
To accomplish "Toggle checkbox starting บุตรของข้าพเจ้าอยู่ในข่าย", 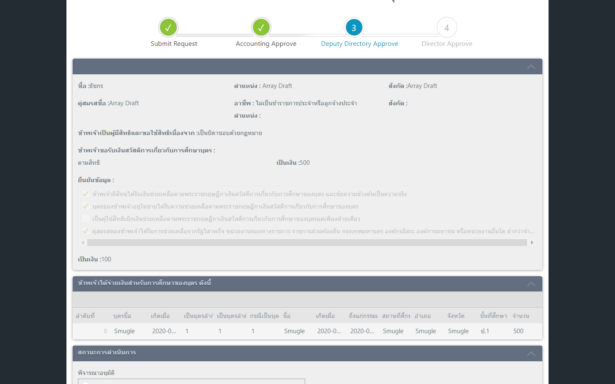I will (x=85, y=206).
